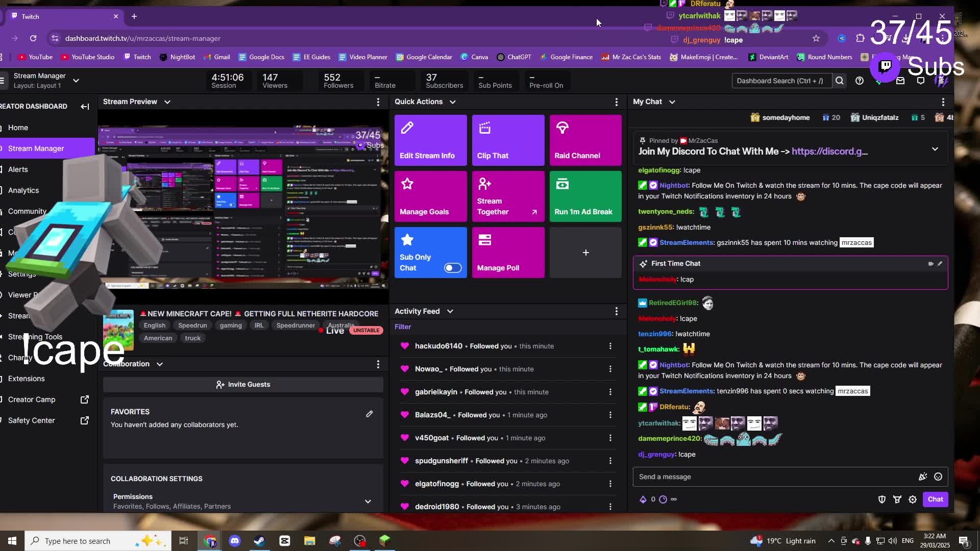Open Collaboration panel options menu
Image resolution: width=980 pixels, height=551 pixels.
pos(378,364)
